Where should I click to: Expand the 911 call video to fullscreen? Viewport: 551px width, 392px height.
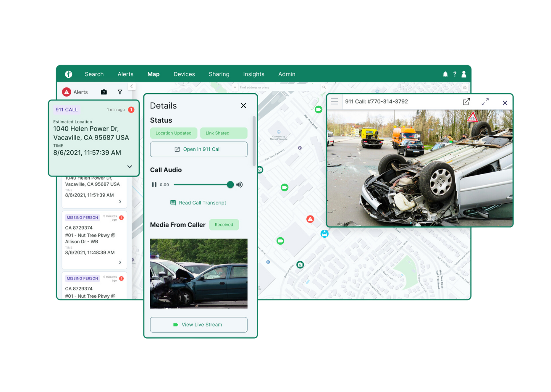(485, 102)
